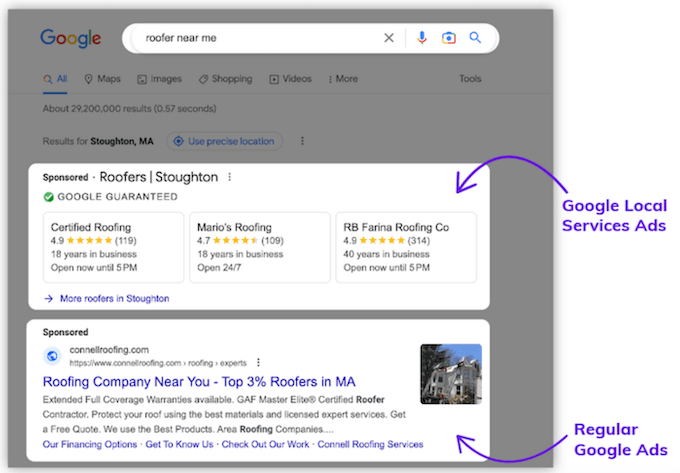Click the connellroofing.com globe favicon
680x473 pixels.
pyautogui.click(x=52, y=356)
